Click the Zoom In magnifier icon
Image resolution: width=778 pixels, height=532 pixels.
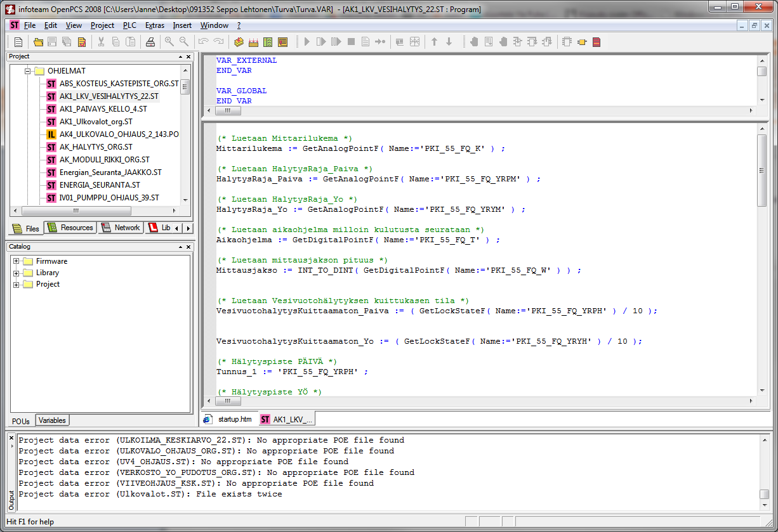[169, 42]
